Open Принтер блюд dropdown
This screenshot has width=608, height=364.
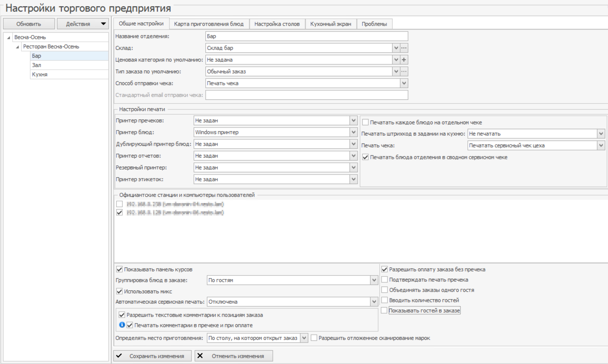pos(353,132)
